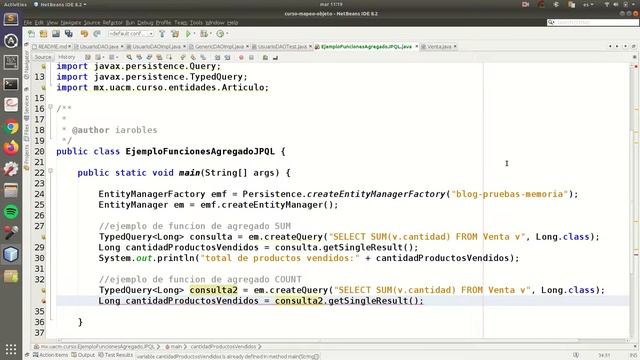
Task: Click the Search field in the menu bar
Action: (x=593, y=22)
